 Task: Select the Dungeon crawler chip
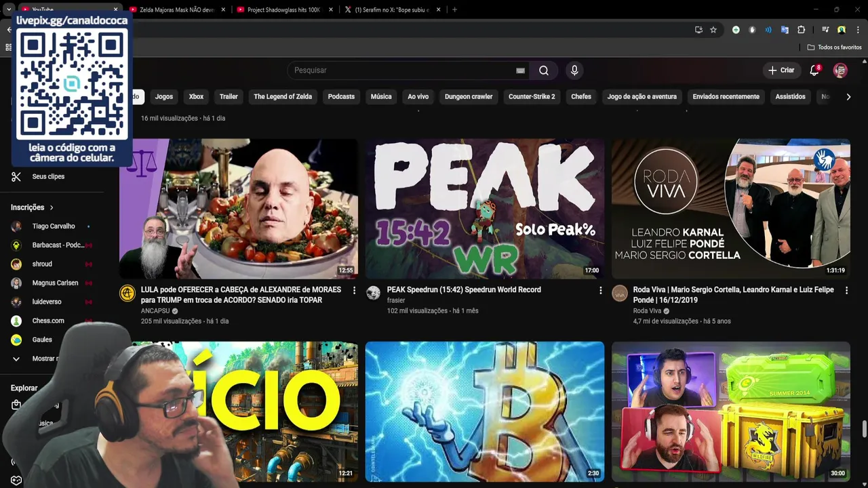point(469,97)
